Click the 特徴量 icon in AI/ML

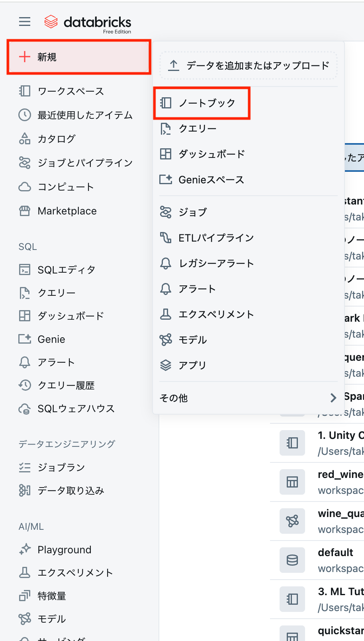[x=25, y=596]
